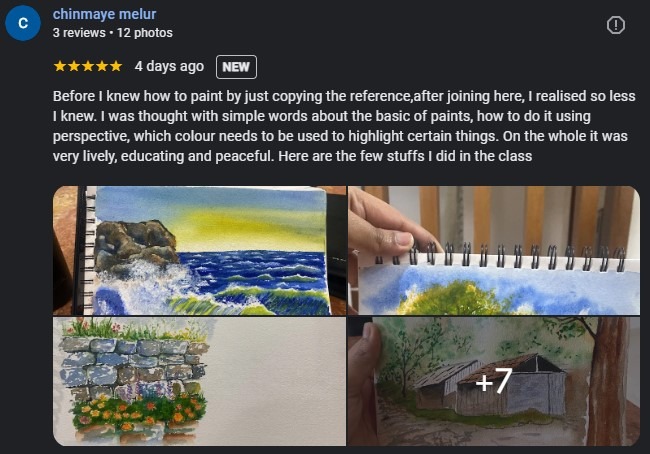Viewport: 650px width, 454px height.
Task: Click the "12 photos" count text
Action: tap(145, 33)
